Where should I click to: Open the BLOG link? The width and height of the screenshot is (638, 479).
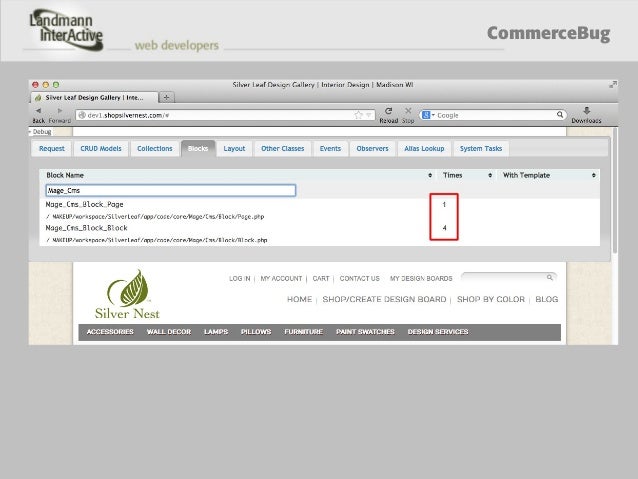point(546,299)
